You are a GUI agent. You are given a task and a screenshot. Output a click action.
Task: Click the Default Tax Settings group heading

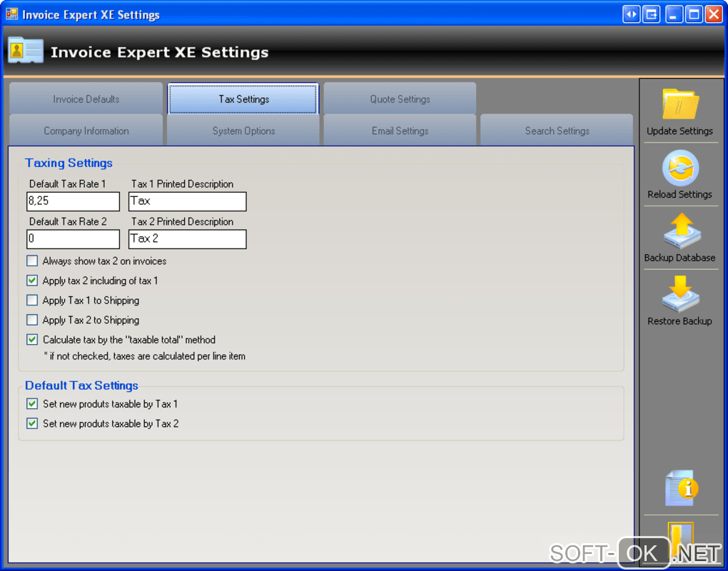tap(81, 385)
